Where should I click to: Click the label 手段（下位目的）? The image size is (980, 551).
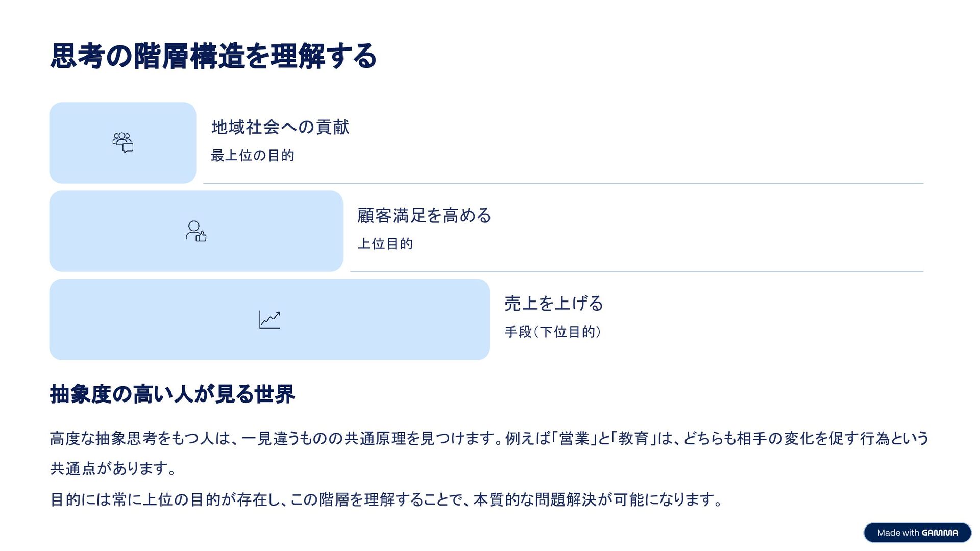tap(553, 332)
